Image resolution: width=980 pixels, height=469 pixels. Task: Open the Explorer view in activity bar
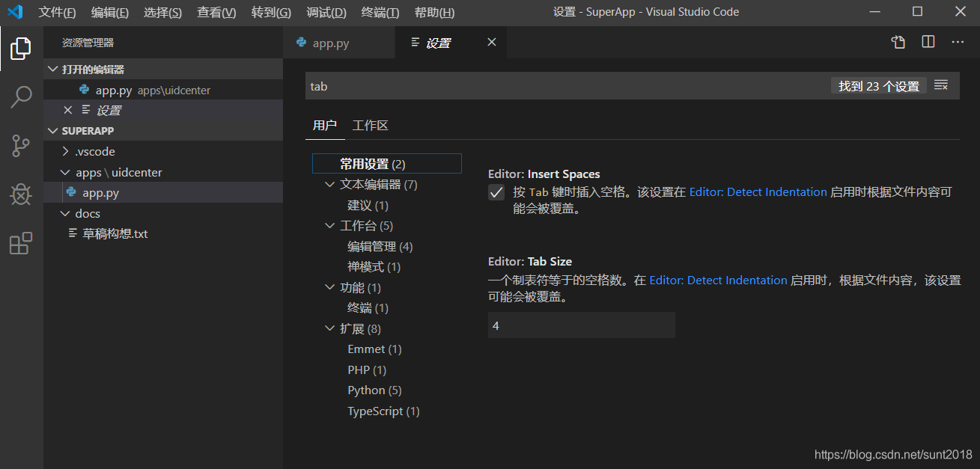pos(21,49)
